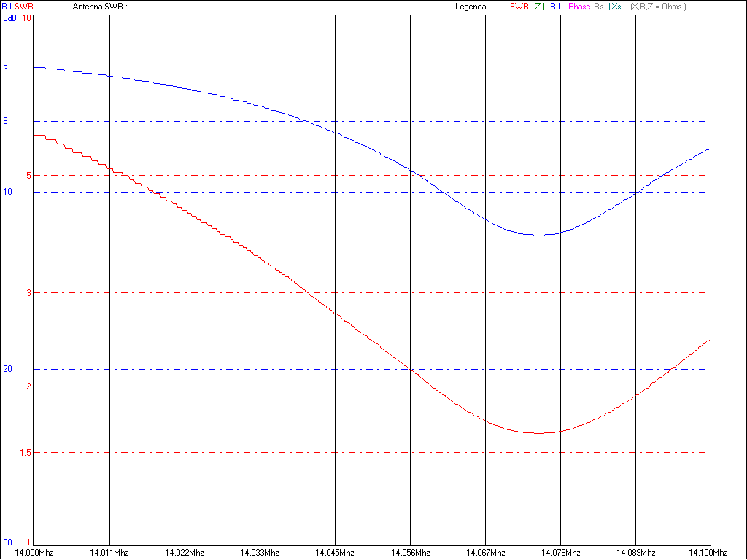This screenshot has height=560, width=747.
Task: Toggle the green |Z| legend entry
Action: point(538,7)
